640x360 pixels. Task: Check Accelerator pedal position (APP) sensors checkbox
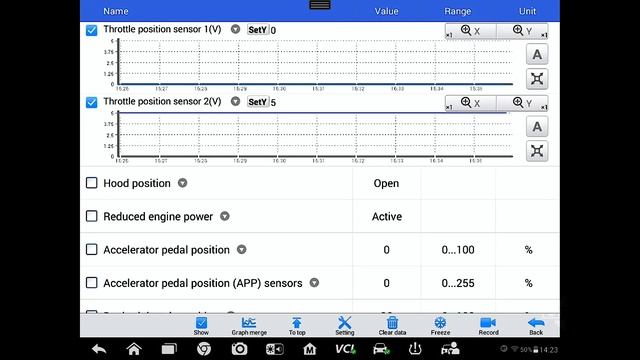coord(91,282)
